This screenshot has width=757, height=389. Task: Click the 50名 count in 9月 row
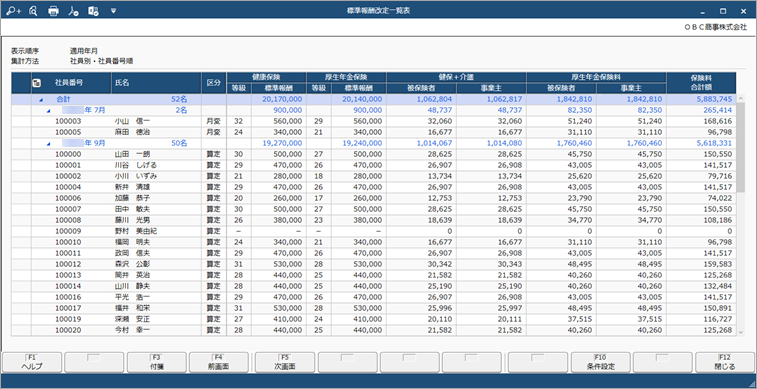[179, 143]
